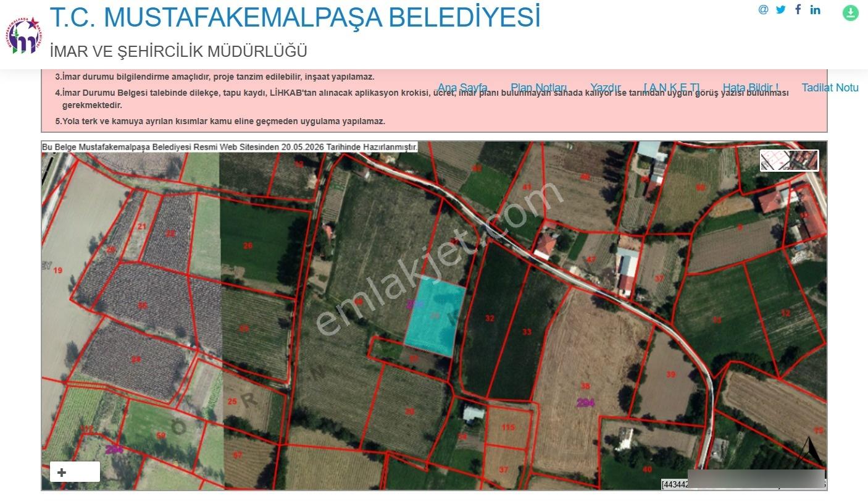Select parcel 26 on the map
868x501 pixels.
(x=248, y=246)
